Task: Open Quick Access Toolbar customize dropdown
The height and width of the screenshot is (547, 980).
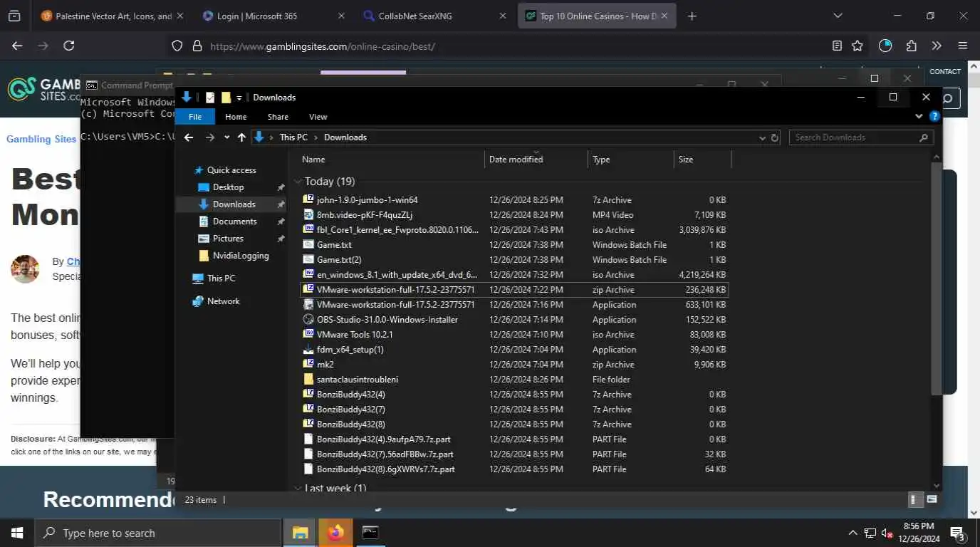Action: pyautogui.click(x=239, y=98)
